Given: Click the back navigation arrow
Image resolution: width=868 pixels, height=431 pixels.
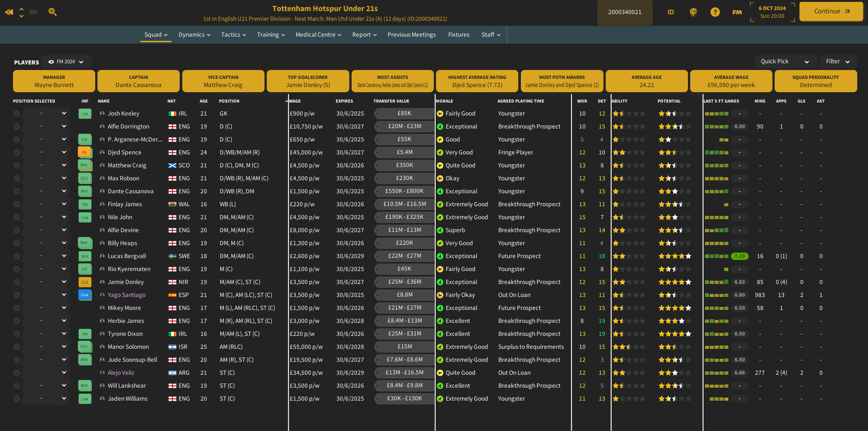Looking at the screenshot, I should pos(9,12).
